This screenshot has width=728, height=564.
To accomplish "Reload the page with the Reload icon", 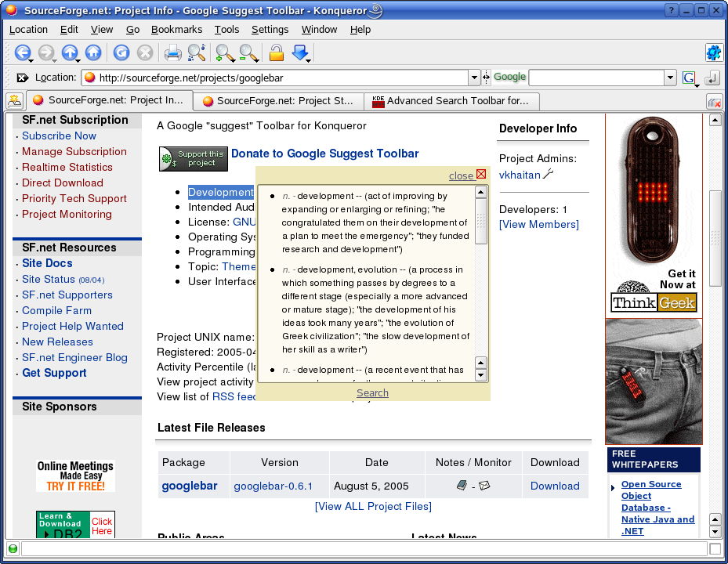I will [x=121, y=52].
